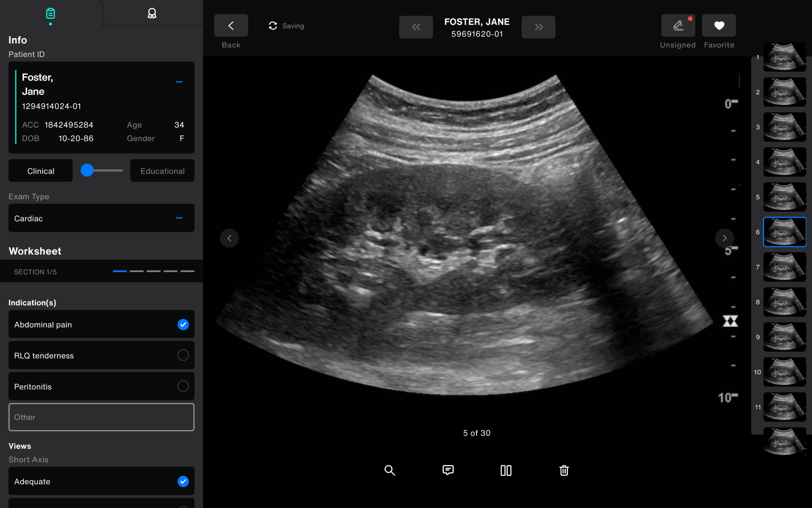
Task: Click the fast-rewind skip-back double-arrow icon
Action: (416, 27)
